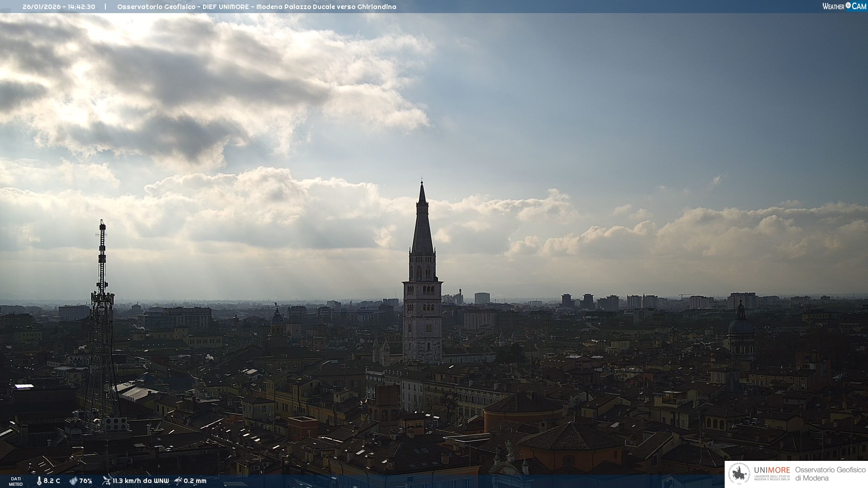Click the 8.2 C temperature reading
This screenshot has height=488, width=868.
[x=52, y=481]
